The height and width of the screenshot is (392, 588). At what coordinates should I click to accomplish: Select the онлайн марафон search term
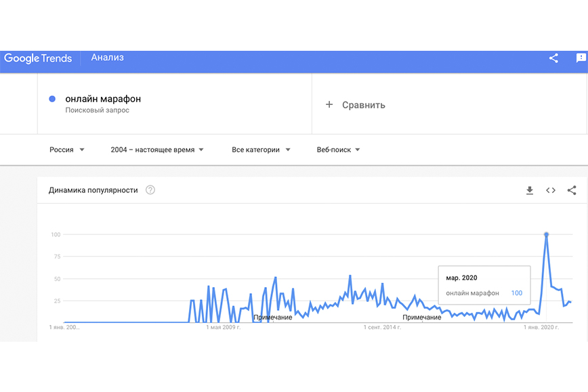pos(103,99)
